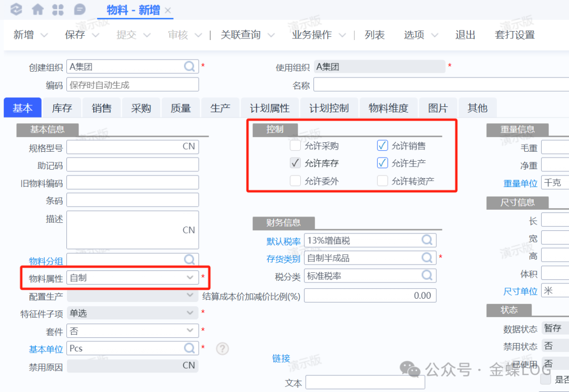Image resolution: width=569 pixels, height=392 pixels.
Task: Click the home icon in top bar
Action: click(38, 9)
